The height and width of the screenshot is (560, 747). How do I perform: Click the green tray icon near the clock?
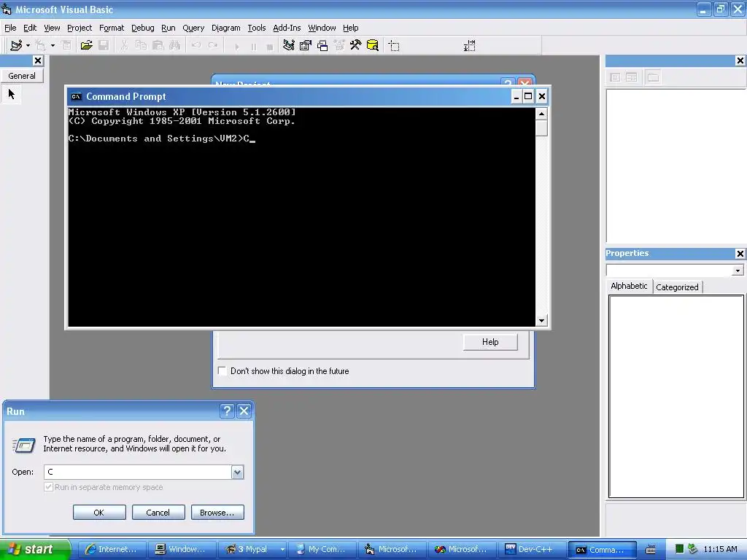coord(679,549)
